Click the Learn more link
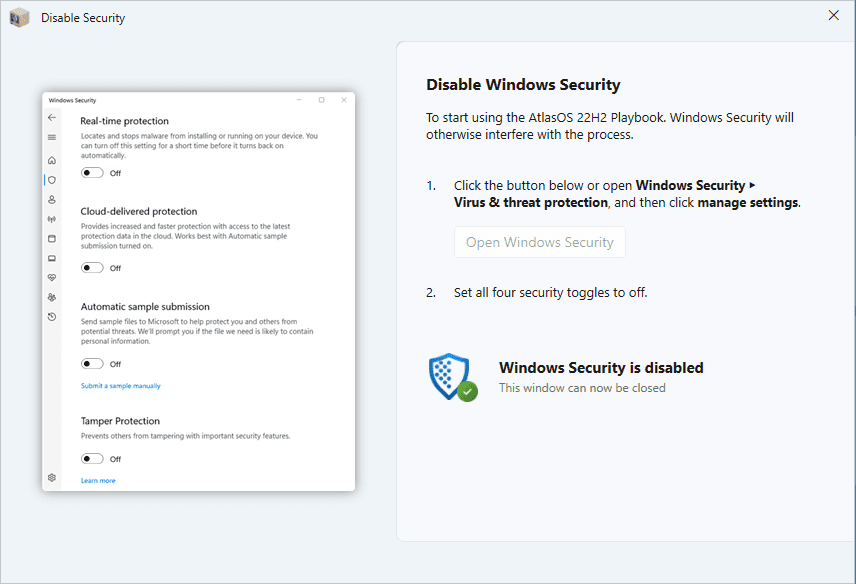 (98, 481)
